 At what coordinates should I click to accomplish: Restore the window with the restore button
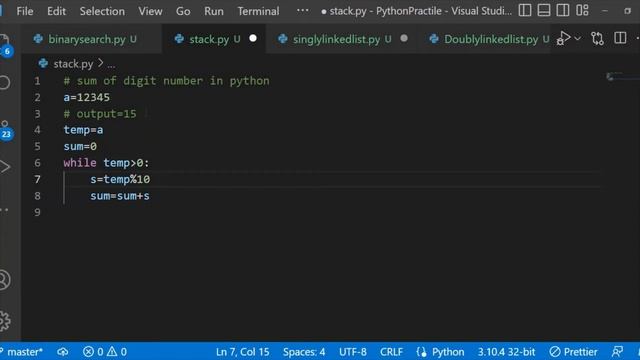(x=627, y=11)
